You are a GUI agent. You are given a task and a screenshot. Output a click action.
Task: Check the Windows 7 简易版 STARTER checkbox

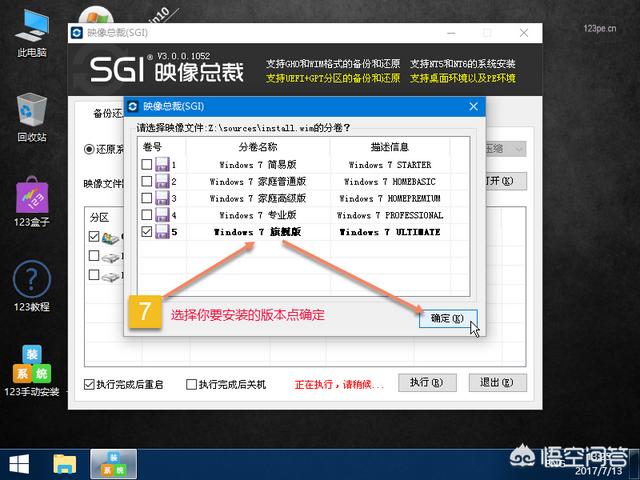pos(147,165)
